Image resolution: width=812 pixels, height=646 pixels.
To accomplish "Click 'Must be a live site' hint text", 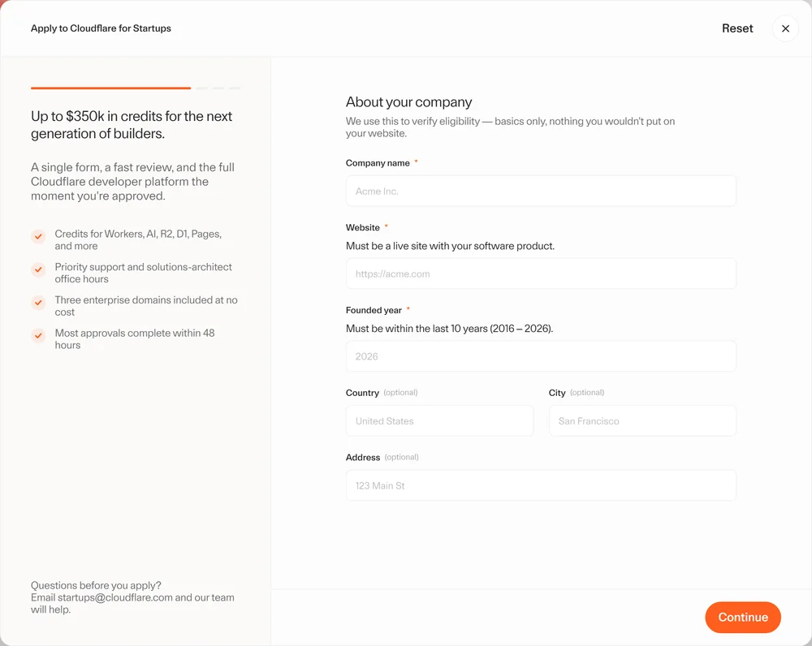I will tap(450, 246).
